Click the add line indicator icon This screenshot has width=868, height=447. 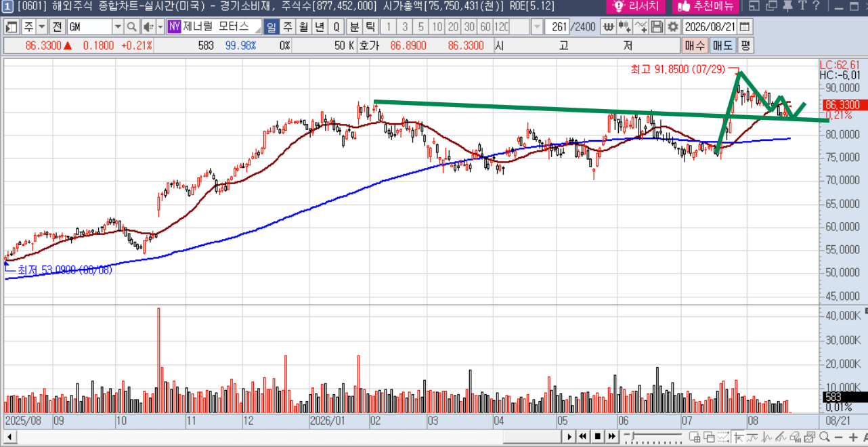[x=641, y=27]
